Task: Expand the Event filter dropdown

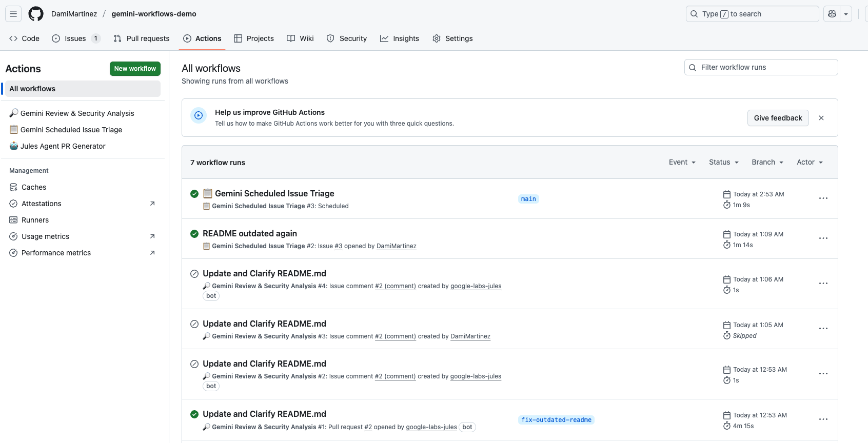Action: (682, 162)
